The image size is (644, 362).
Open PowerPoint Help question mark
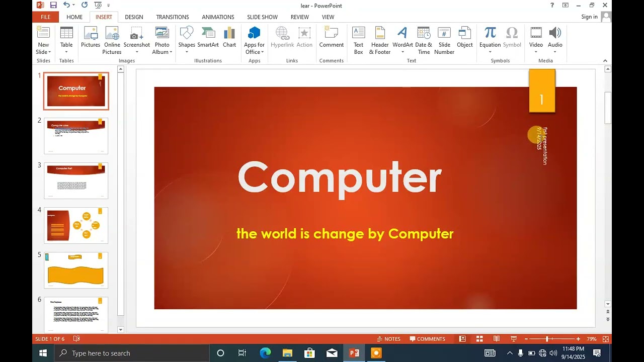[552, 5]
